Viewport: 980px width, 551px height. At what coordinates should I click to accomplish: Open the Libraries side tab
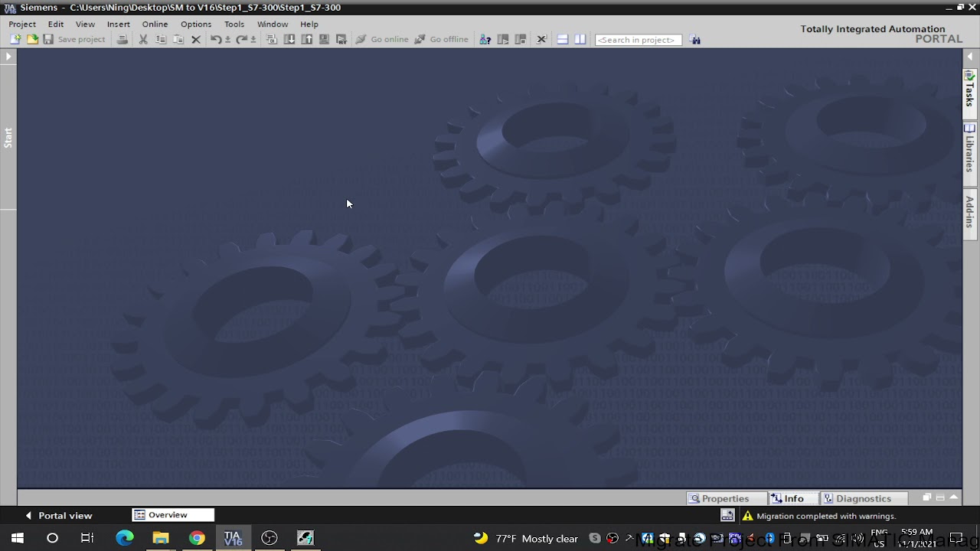[970, 153]
